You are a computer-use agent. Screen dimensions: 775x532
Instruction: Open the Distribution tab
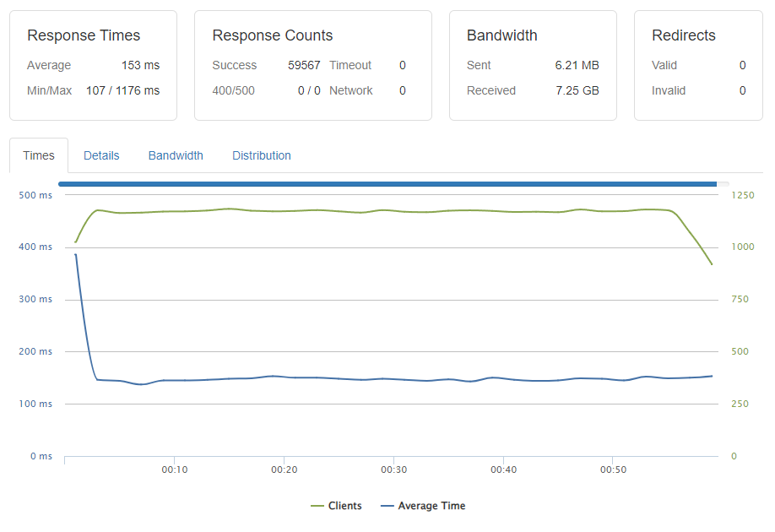262,155
